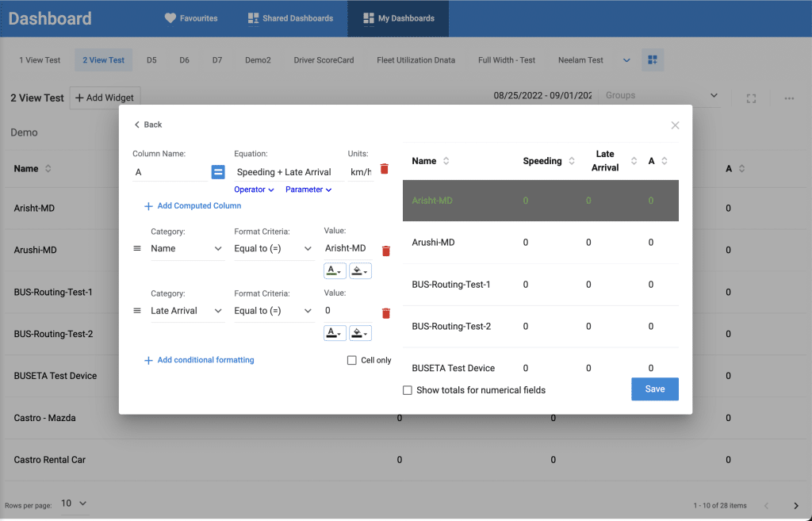Toggle the Cell only checkbox

click(x=351, y=360)
